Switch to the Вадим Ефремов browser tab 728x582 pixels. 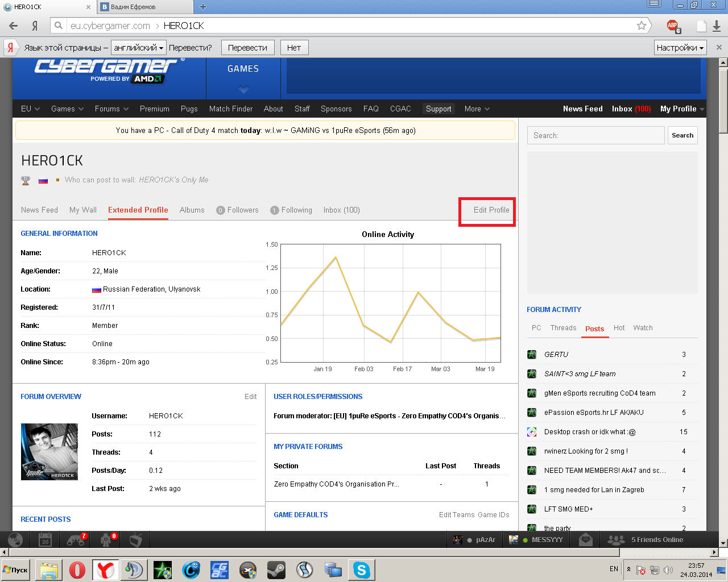(x=144, y=7)
